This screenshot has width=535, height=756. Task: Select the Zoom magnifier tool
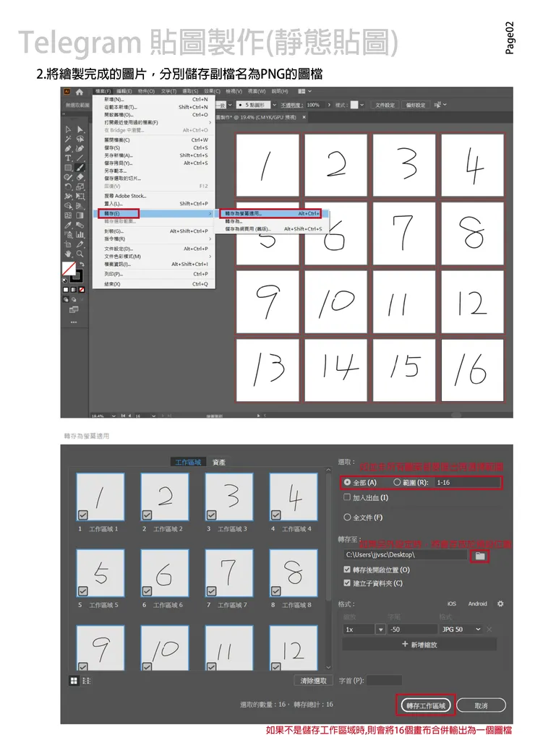80,253
